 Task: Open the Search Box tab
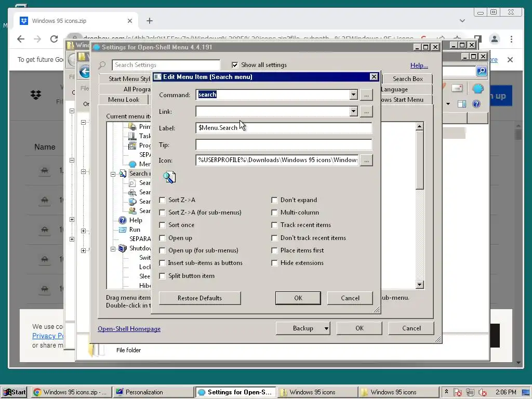tap(407, 79)
